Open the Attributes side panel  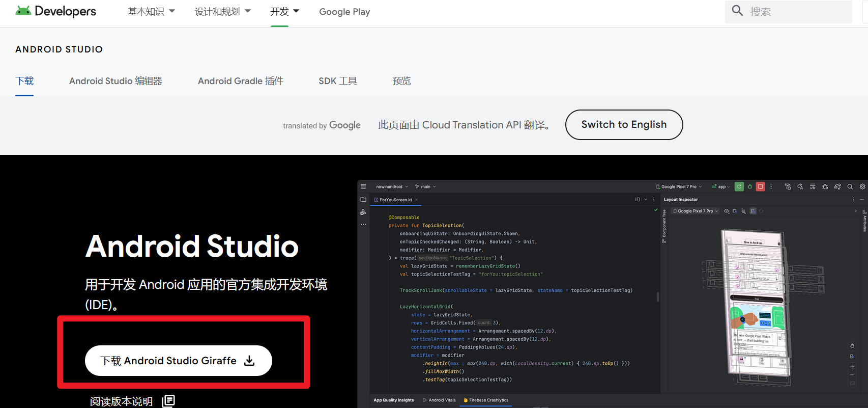[864, 221]
